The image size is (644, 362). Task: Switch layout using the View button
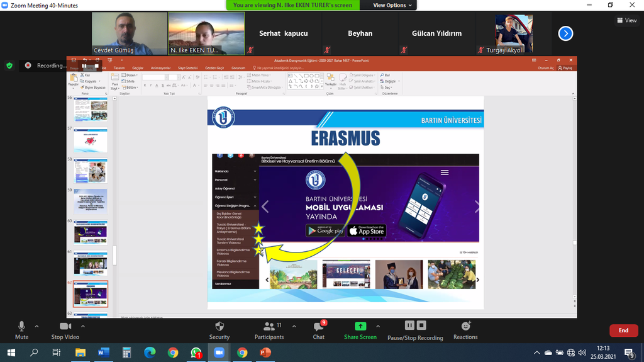tap(627, 20)
